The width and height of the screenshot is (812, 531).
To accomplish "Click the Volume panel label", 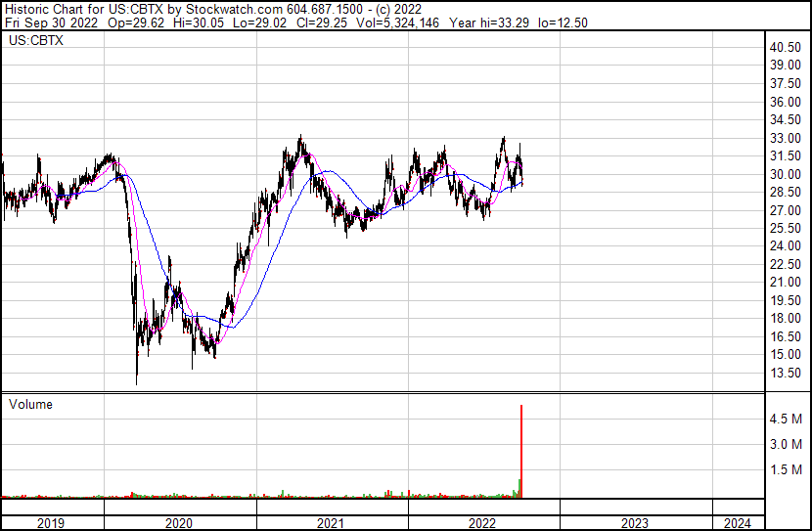I will click(30, 404).
